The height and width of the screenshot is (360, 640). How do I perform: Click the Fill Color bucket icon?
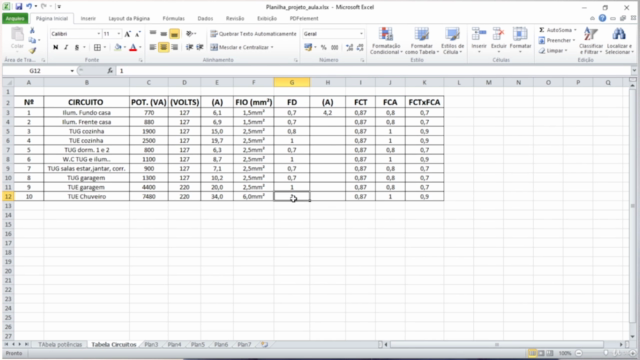click(118, 47)
